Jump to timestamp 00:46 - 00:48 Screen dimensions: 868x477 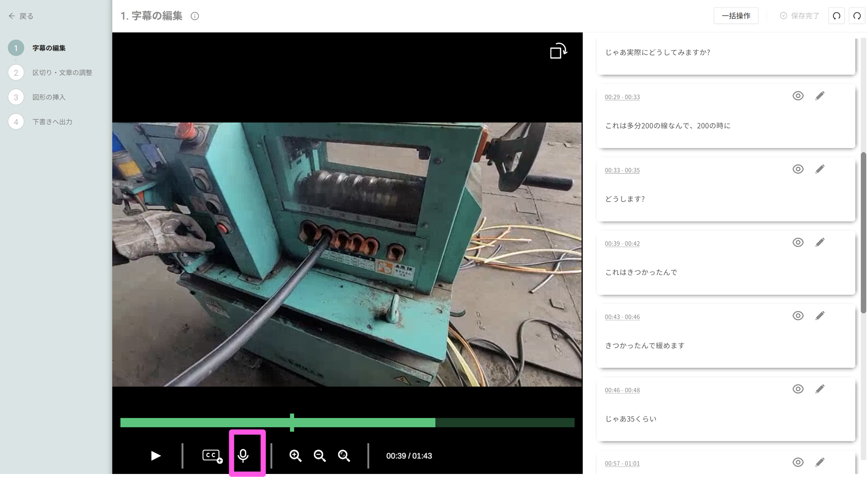click(622, 390)
